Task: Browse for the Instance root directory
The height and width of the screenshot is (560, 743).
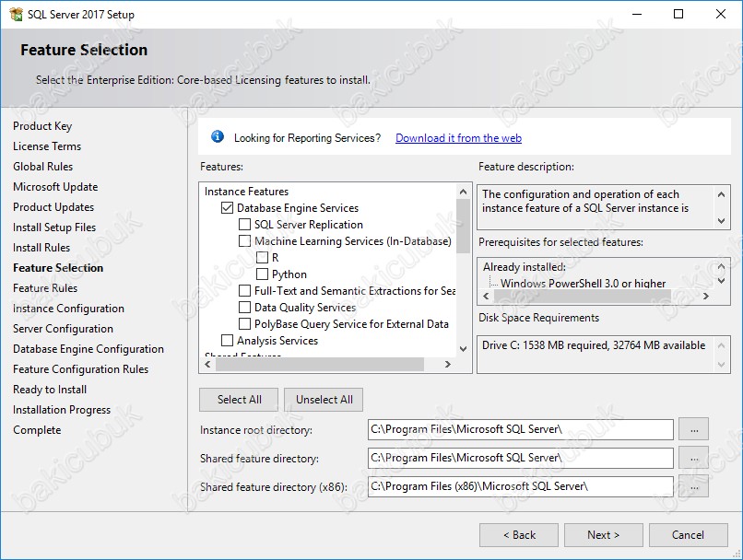Action: [x=694, y=429]
